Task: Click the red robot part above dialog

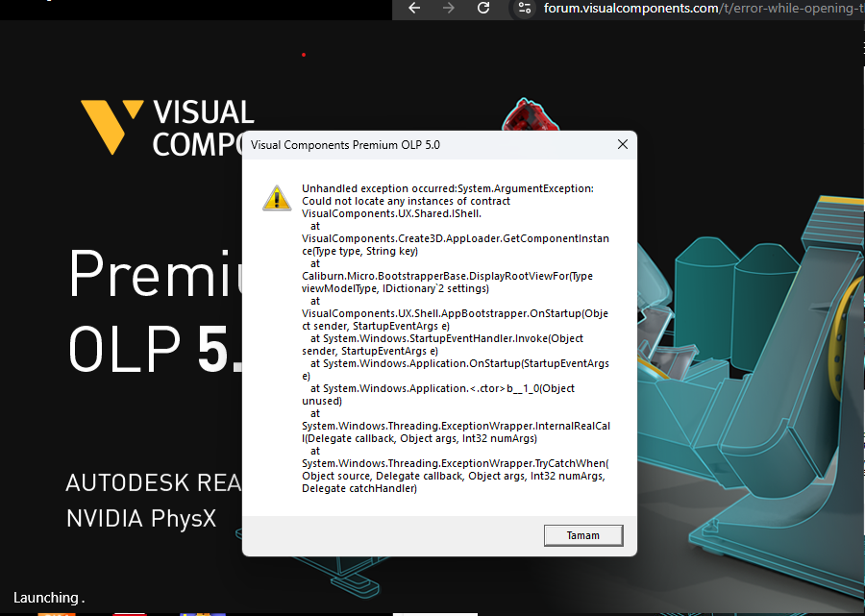Action: (524, 115)
